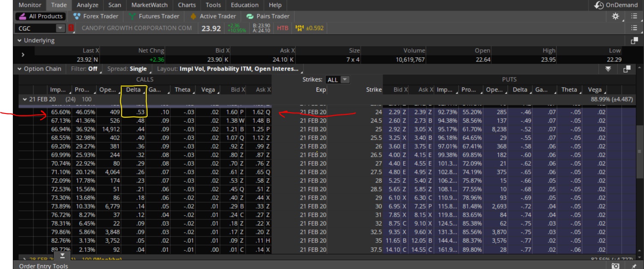Pin the Order Entry Tools panel

(x=634, y=266)
